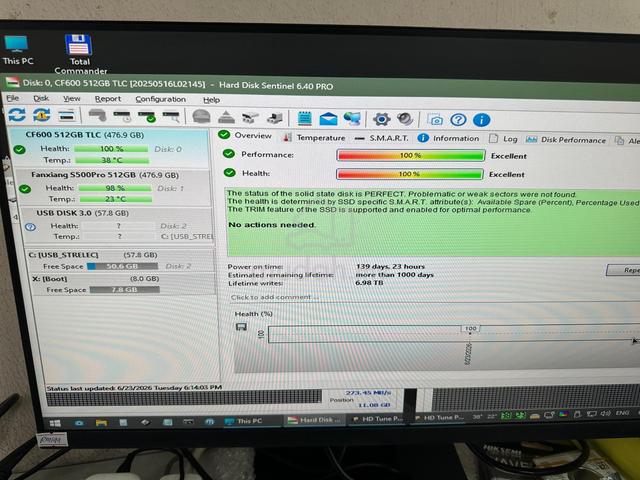Click the drive panel icon beside the refresh icons
This screenshot has height=480, width=640.
click(67, 116)
